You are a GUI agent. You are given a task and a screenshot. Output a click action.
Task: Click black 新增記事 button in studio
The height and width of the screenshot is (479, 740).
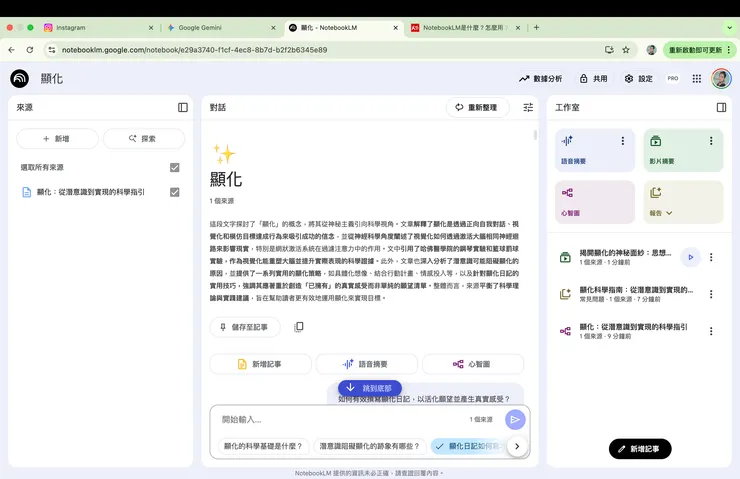[640, 449]
